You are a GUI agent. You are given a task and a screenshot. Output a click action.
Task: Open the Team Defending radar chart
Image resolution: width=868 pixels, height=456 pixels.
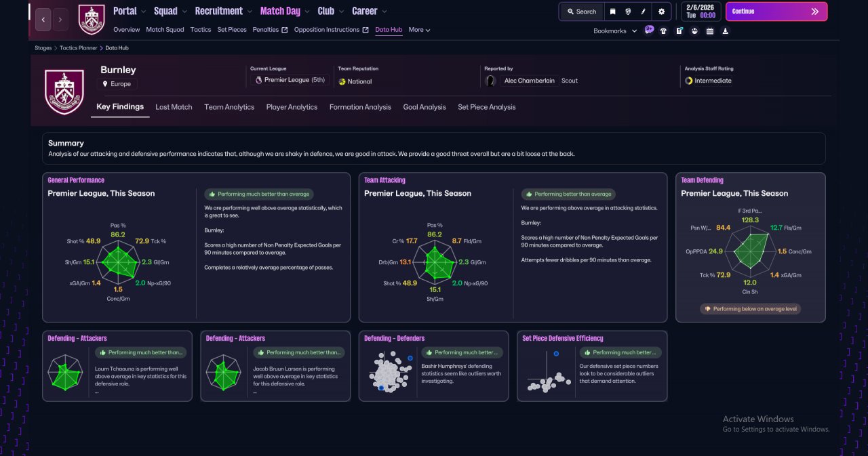point(751,251)
